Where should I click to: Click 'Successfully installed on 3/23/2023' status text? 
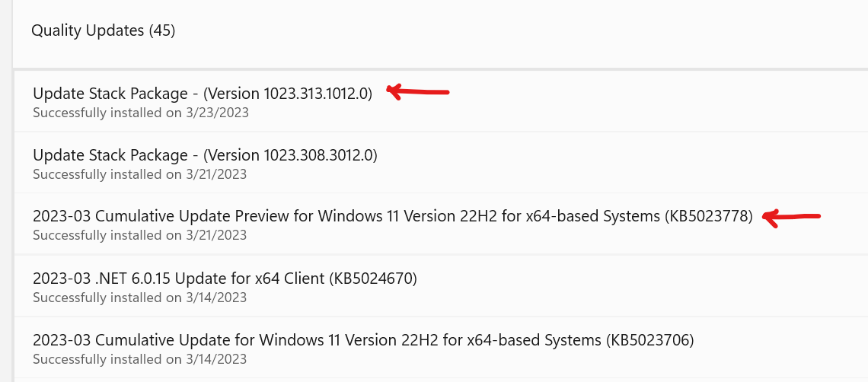point(141,113)
